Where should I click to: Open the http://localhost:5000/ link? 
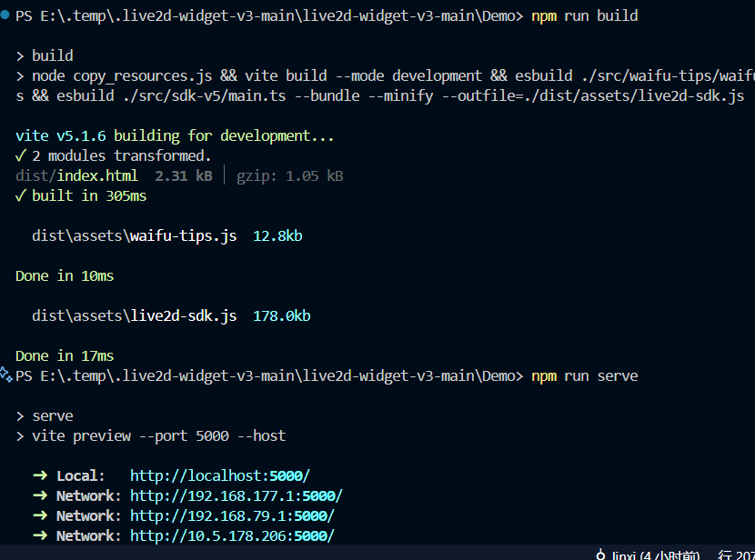click(x=219, y=476)
